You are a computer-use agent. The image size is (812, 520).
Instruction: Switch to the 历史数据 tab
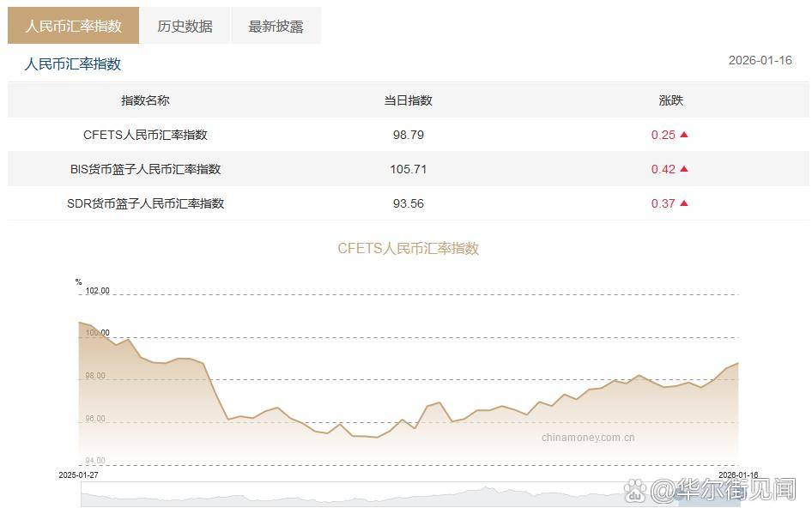tap(185, 26)
